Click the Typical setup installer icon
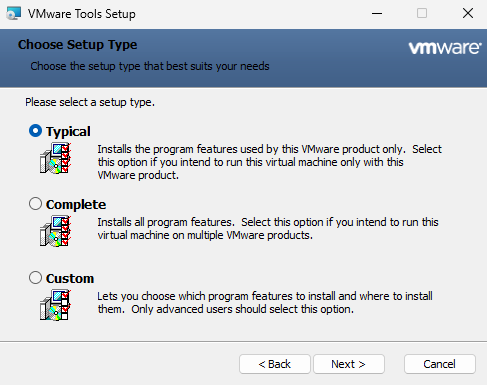 coord(55,158)
